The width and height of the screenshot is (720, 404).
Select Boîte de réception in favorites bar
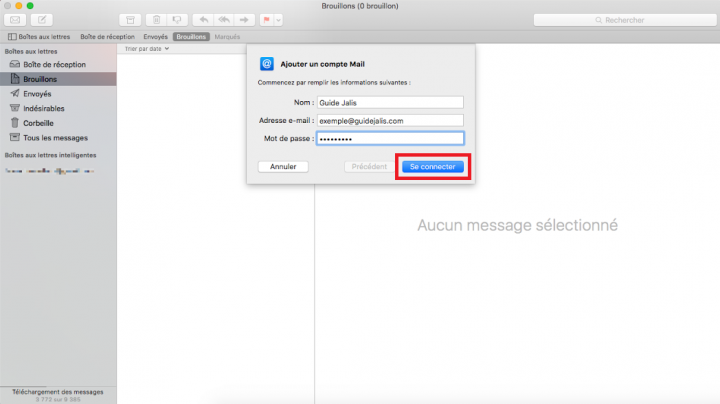(108, 36)
